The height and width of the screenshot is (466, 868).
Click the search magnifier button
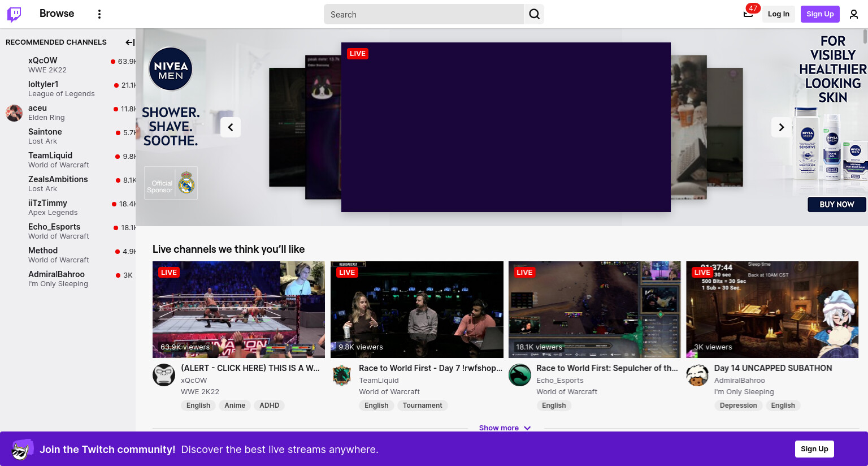click(x=534, y=14)
